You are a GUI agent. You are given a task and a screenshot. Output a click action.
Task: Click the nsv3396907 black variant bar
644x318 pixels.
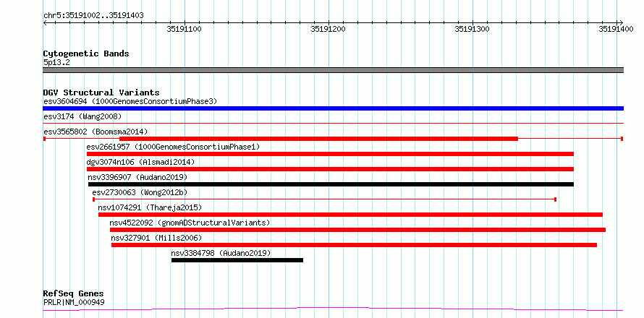point(331,184)
